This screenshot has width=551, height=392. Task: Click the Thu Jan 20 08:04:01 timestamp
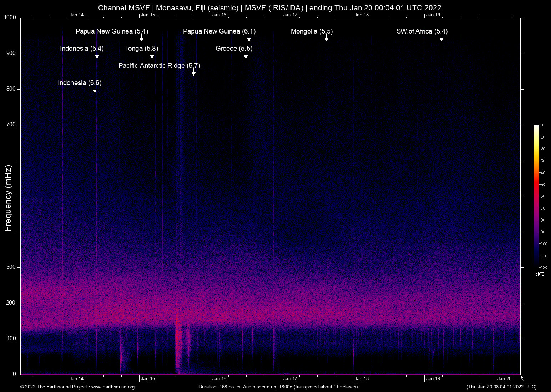pyautogui.click(x=501, y=387)
